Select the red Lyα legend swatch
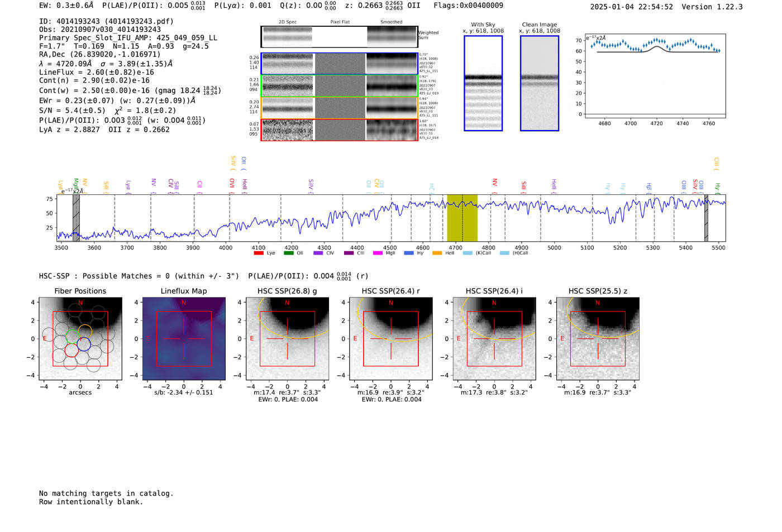 click(x=259, y=253)
